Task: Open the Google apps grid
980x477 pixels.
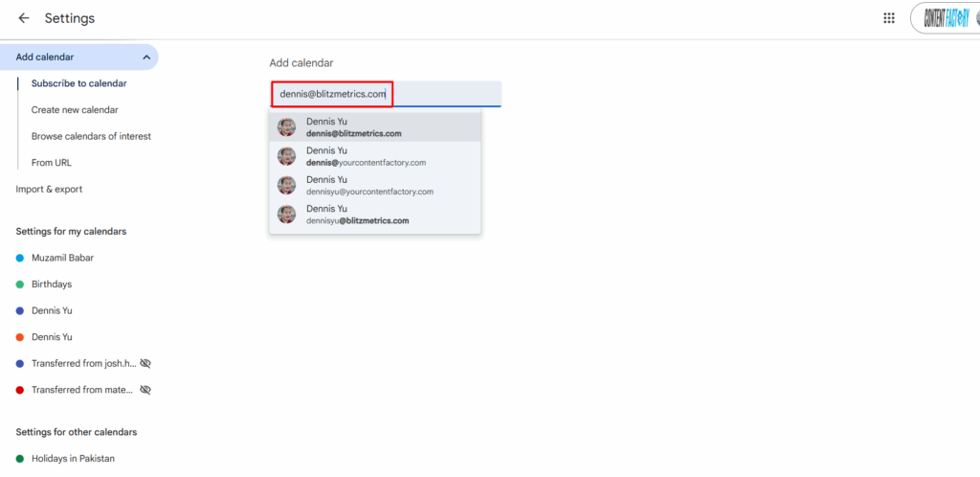Action: (889, 18)
